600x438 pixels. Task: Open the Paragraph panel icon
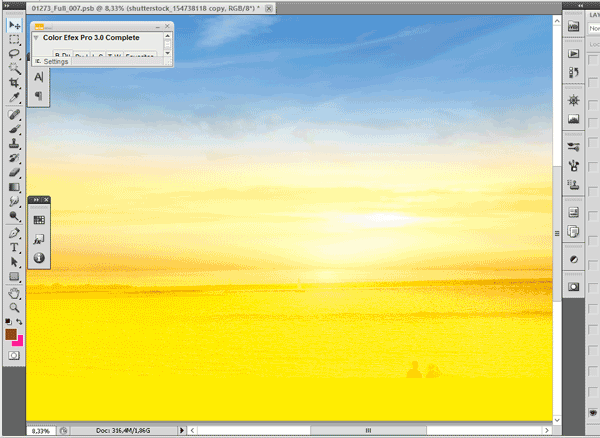click(x=39, y=96)
